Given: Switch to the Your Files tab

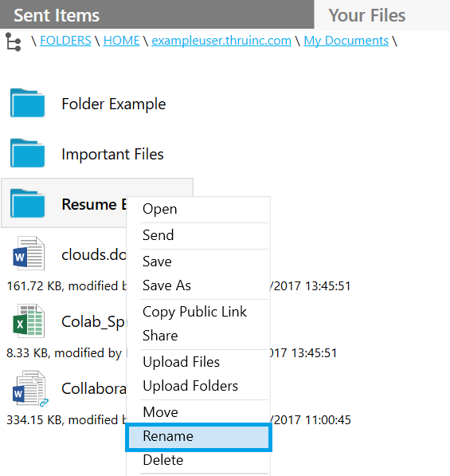Looking at the screenshot, I should coord(382,15).
